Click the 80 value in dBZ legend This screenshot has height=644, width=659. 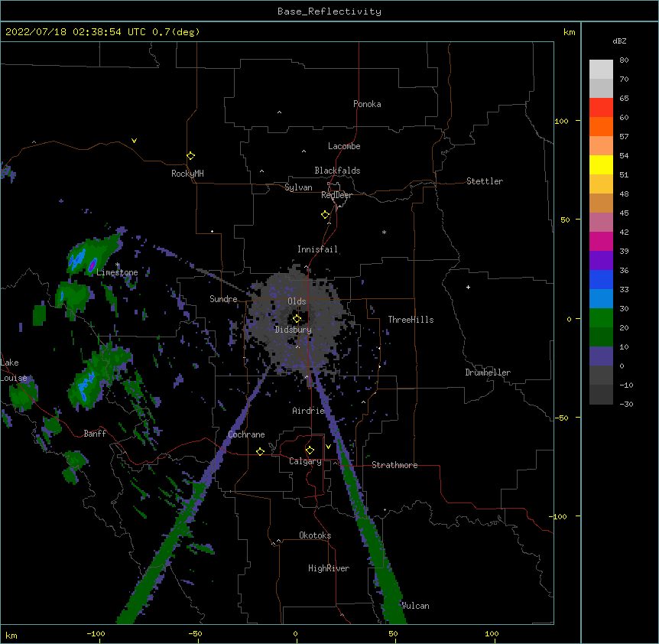[x=624, y=60]
